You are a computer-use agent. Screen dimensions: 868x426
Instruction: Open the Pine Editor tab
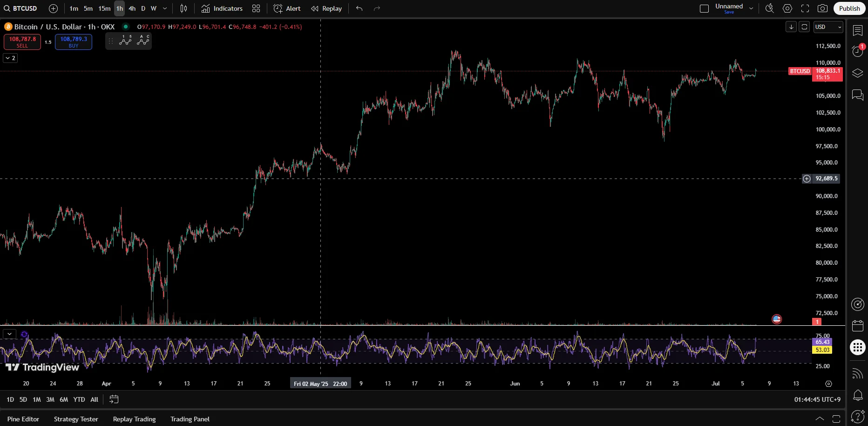23,419
